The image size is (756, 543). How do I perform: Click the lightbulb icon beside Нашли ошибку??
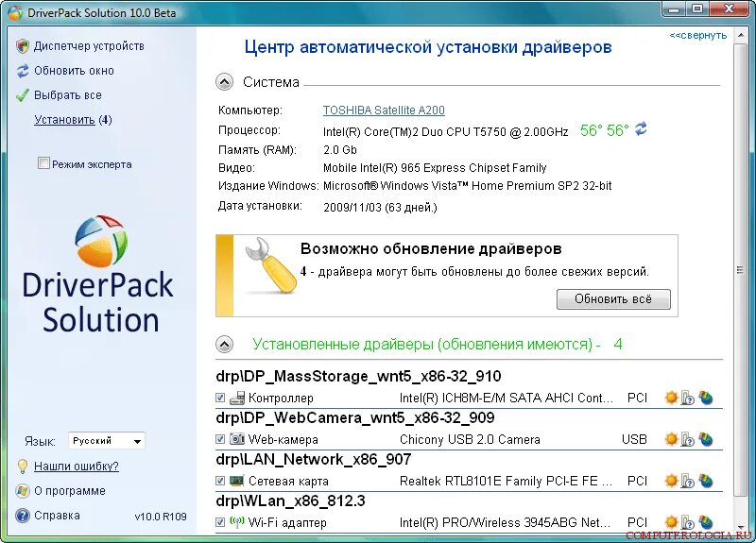coord(23,466)
